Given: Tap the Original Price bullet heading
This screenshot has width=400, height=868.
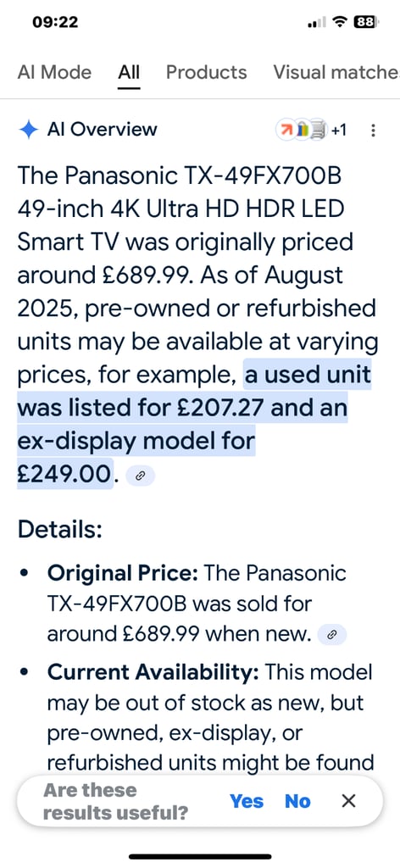Looking at the screenshot, I should click(123, 573).
